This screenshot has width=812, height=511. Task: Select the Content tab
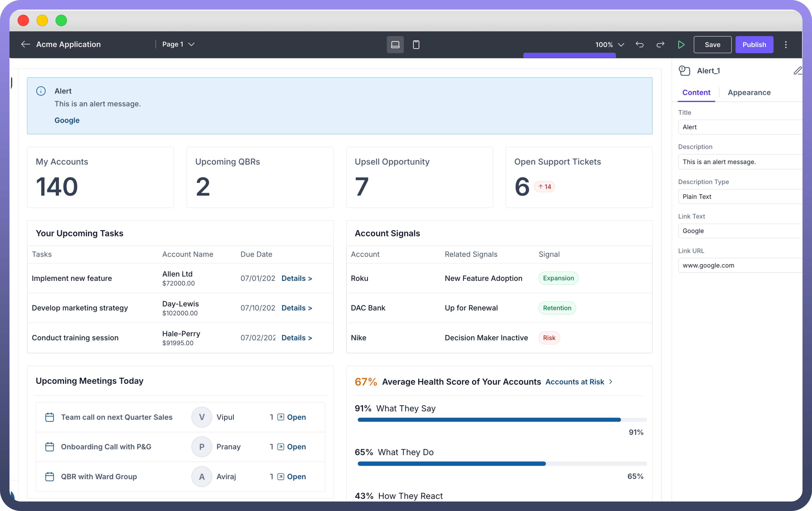(x=696, y=92)
